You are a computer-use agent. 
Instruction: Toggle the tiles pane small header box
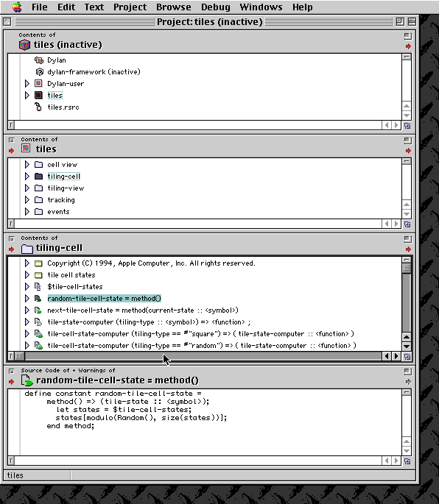click(11, 140)
